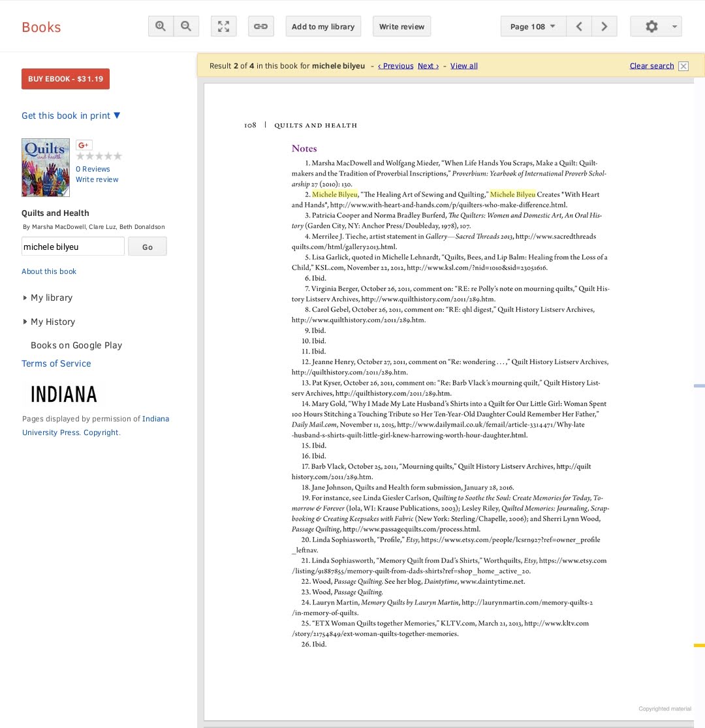This screenshot has width=705, height=728.
Task: Click Add to my library
Action: point(323,27)
